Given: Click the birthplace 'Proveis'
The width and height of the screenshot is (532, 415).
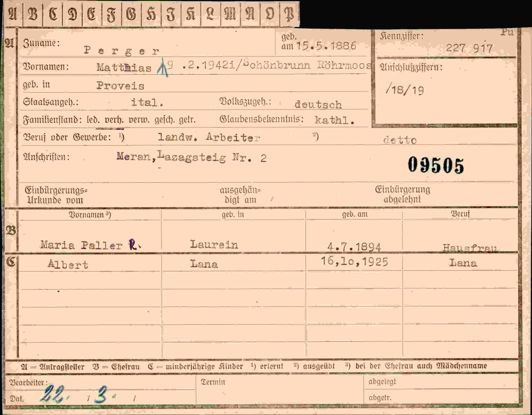Looking at the screenshot, I should click(x=120, y=85).
